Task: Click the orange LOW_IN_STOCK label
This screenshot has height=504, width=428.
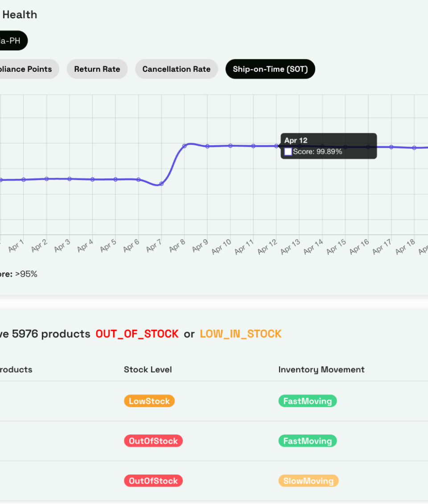Action: tap(240, 334)
